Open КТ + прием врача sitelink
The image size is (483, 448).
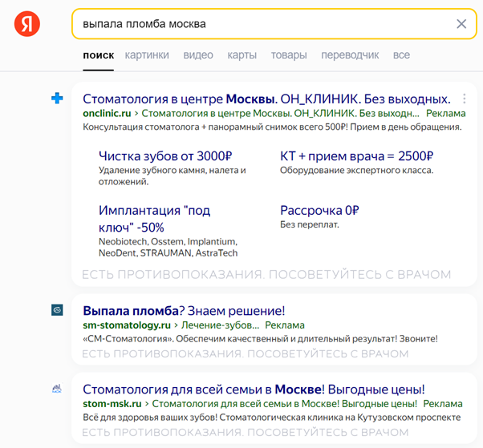356,156
